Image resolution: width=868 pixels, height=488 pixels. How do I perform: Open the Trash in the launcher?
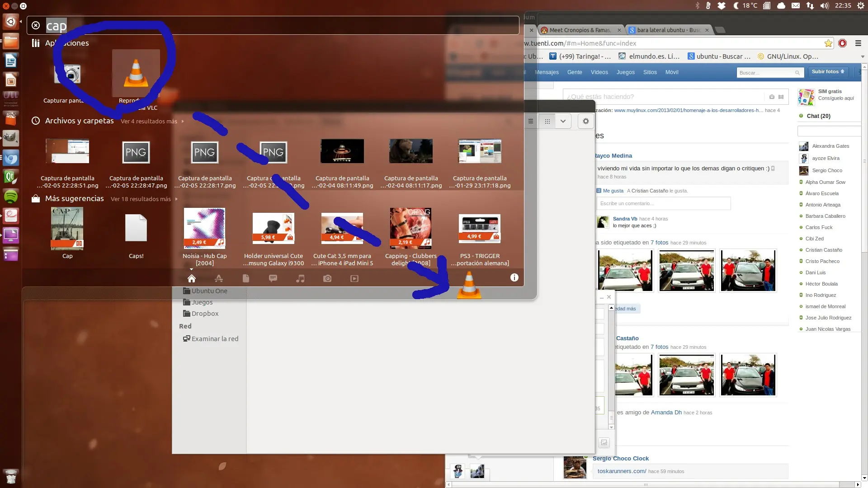(x=11, y=476)
